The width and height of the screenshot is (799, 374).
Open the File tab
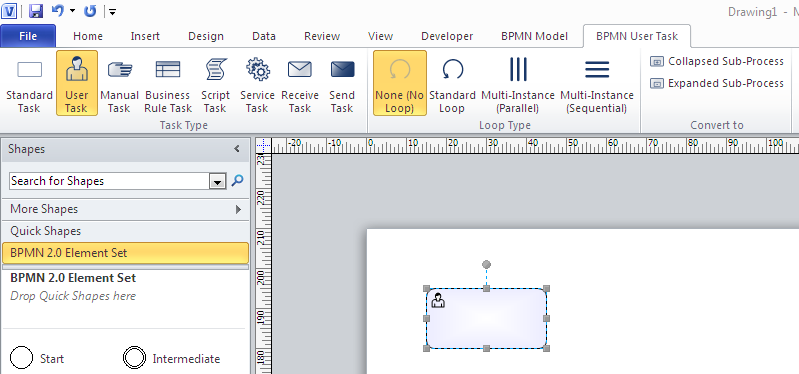click(x=28, y=36)
